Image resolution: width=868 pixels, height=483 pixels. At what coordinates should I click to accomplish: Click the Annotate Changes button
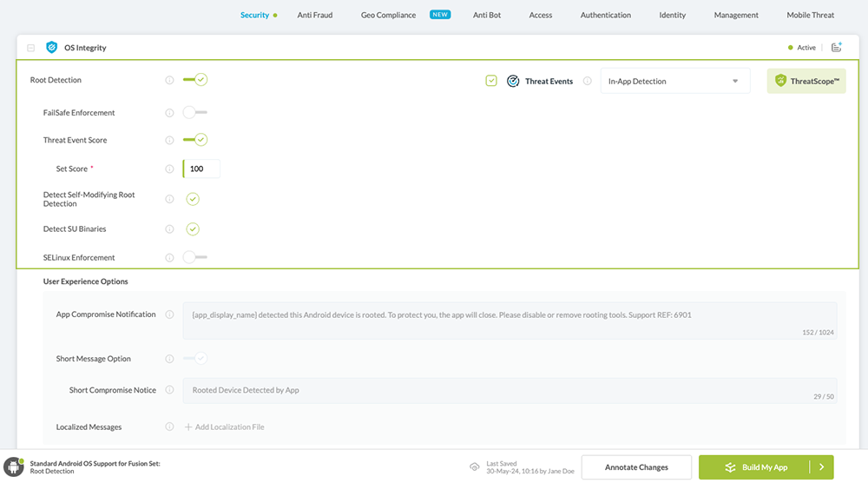636,467
